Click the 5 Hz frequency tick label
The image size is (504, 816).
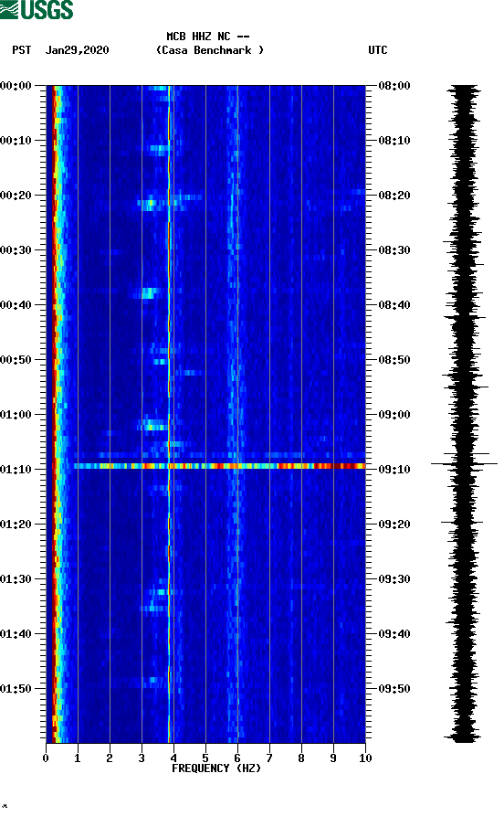pos(205,758)
